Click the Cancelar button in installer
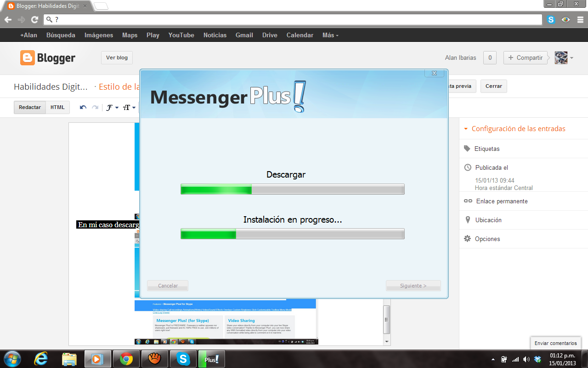This screenshot has width=588, height=368. (x=168, y=286)
